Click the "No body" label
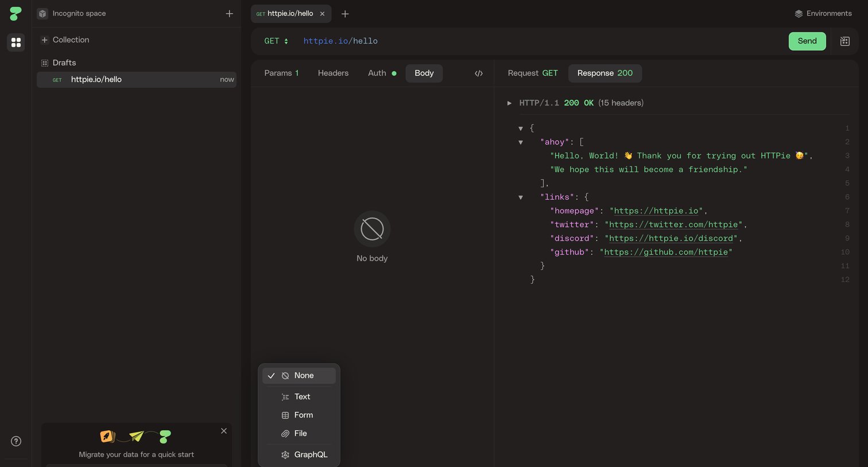The image size is (868, 467). click(372, 259)
